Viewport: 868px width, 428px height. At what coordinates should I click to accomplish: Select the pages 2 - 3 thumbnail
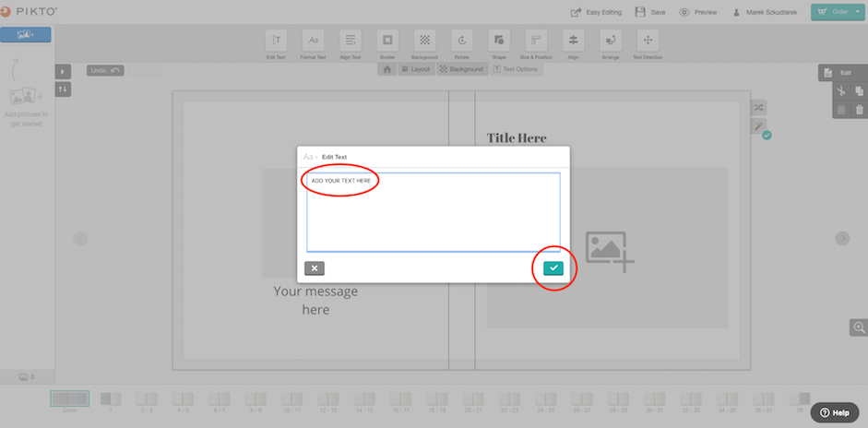point(147,401)
